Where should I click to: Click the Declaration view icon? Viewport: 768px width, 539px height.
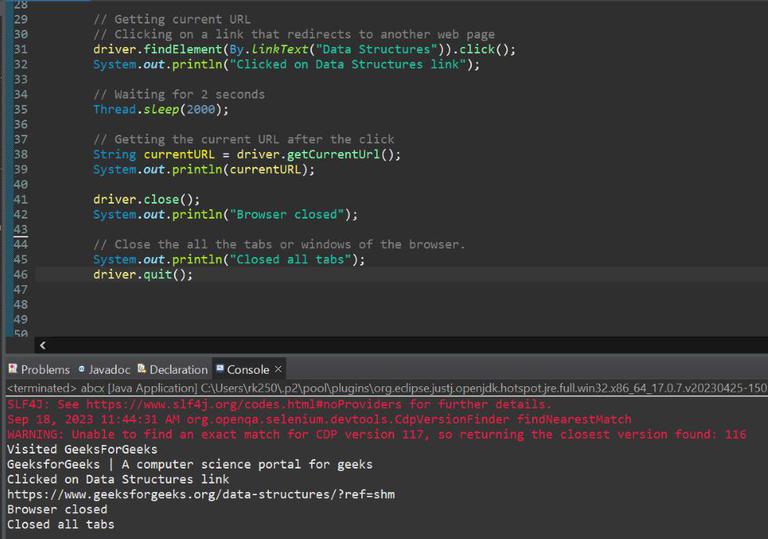pos(142,368)
